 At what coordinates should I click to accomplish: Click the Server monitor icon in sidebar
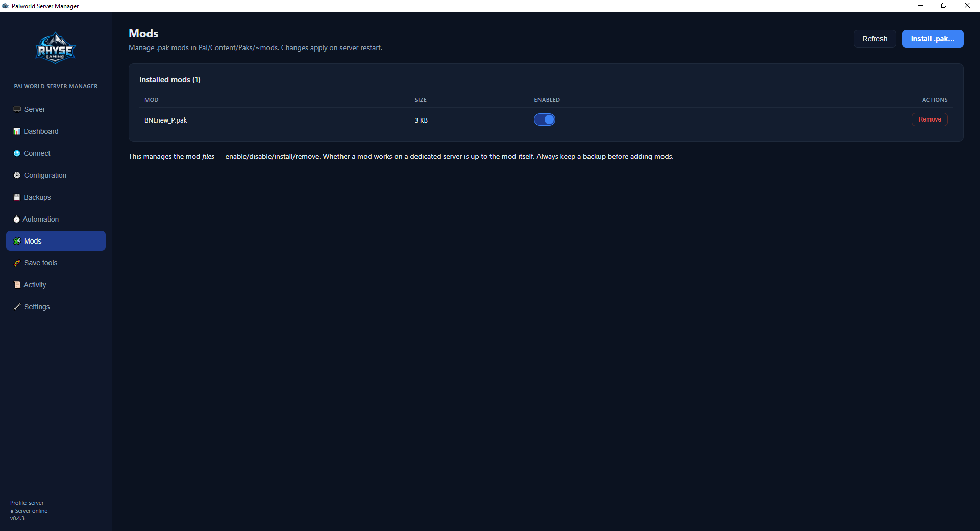pyautogui.click(x=17, y=109)
